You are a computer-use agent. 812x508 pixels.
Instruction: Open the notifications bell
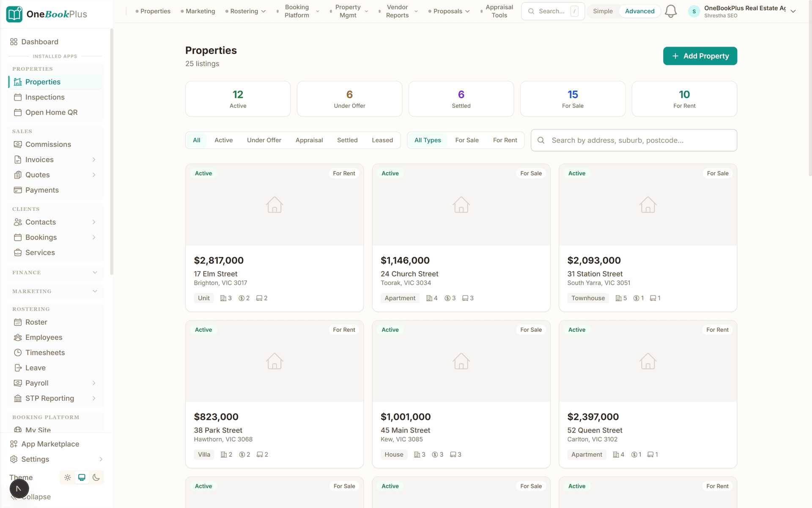671,11
